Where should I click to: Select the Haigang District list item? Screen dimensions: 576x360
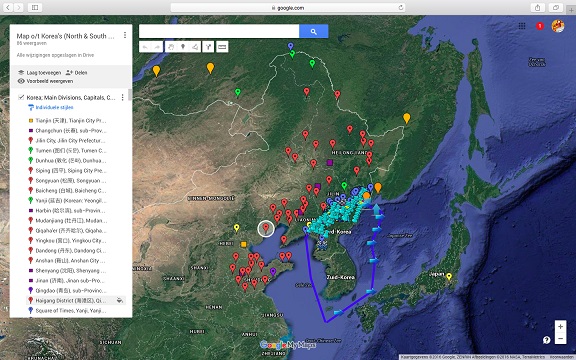click(x=70, y=300)
